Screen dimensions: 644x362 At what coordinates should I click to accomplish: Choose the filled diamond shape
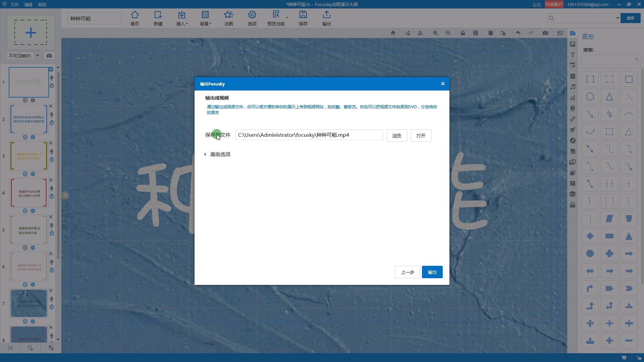pyautogui.click(x=590, y=236)
